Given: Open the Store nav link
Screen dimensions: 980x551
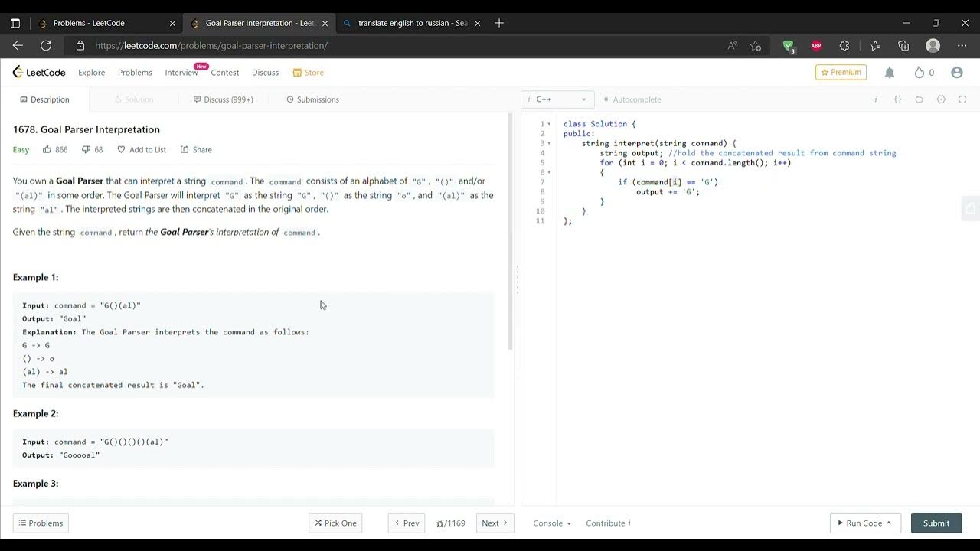Looking at the screenshot, I should point(309,72).
